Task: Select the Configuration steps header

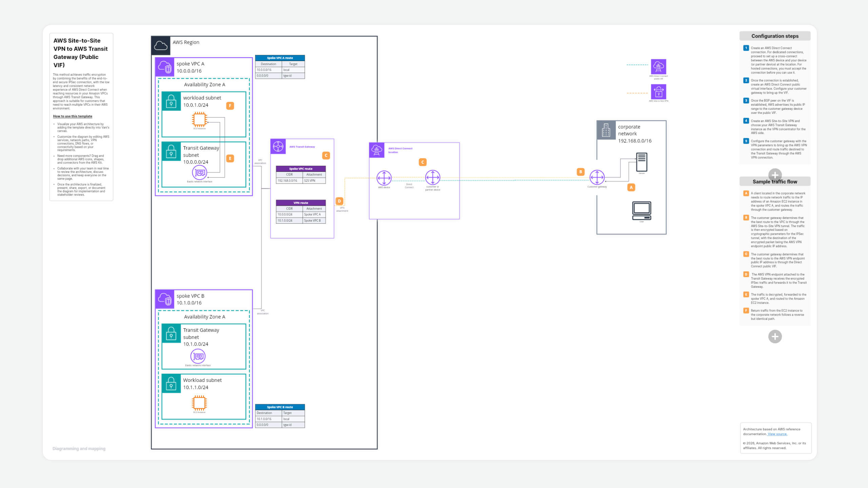Action: (x=775, y=36)
